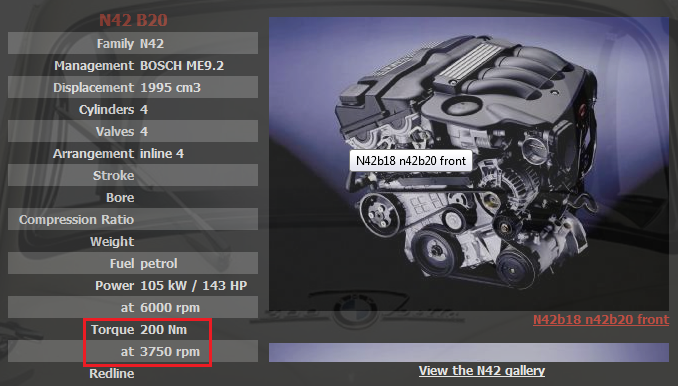Open the N42b18 n42b20 front link
The height and width of the screenshot is (386, 678).
click(x=601, y=319)
